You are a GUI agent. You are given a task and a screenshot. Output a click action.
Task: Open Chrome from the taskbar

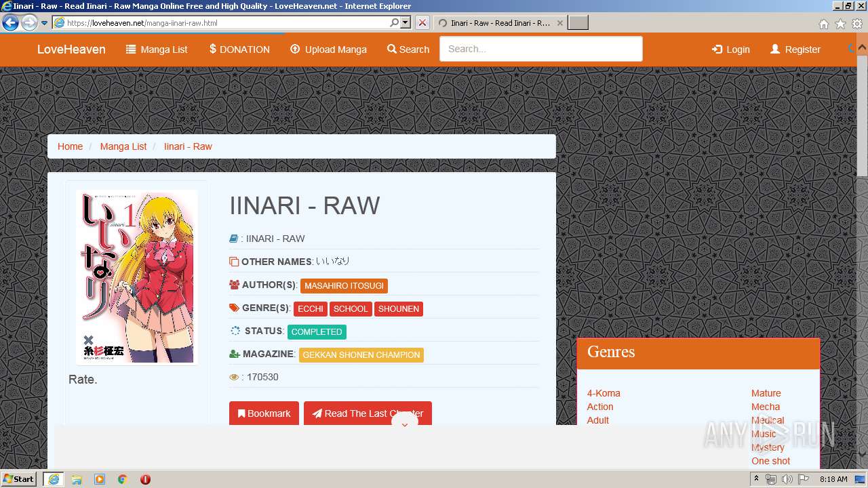coord(122,479)
